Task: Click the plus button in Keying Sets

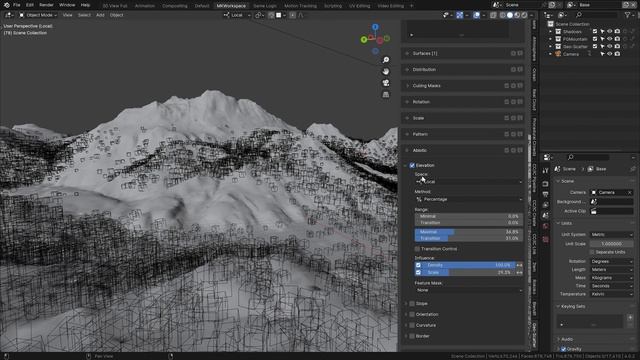Action: [x=630, y=318]
